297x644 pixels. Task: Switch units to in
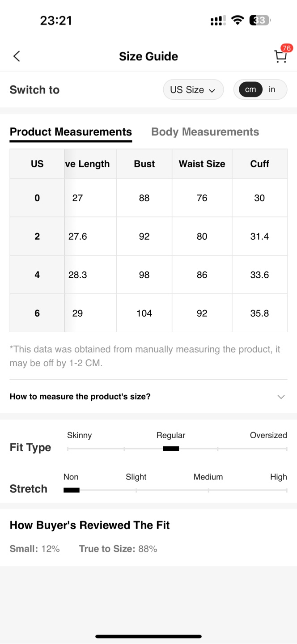[x=272, y=89]
